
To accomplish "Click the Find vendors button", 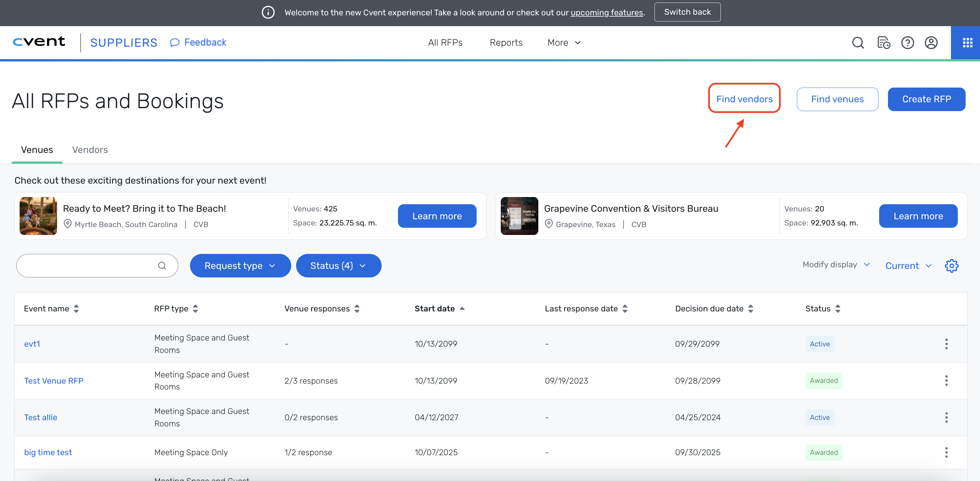I will (x=744, y=99).
